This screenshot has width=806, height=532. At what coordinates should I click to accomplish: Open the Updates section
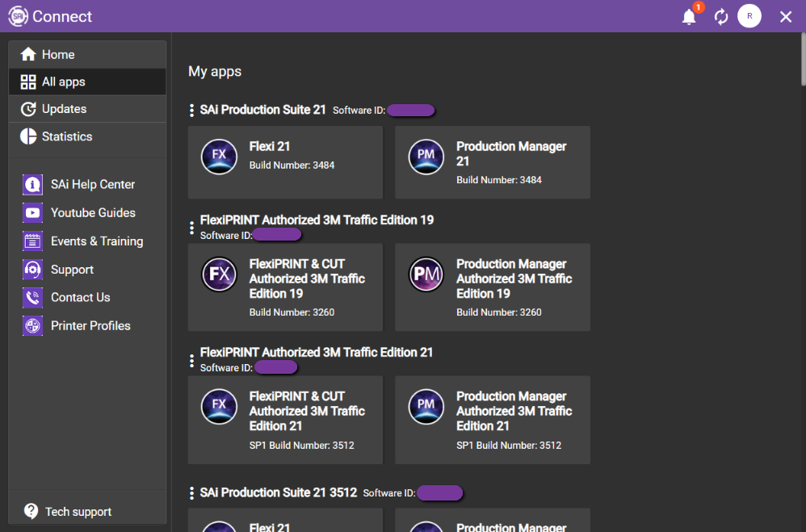point(87,109)
